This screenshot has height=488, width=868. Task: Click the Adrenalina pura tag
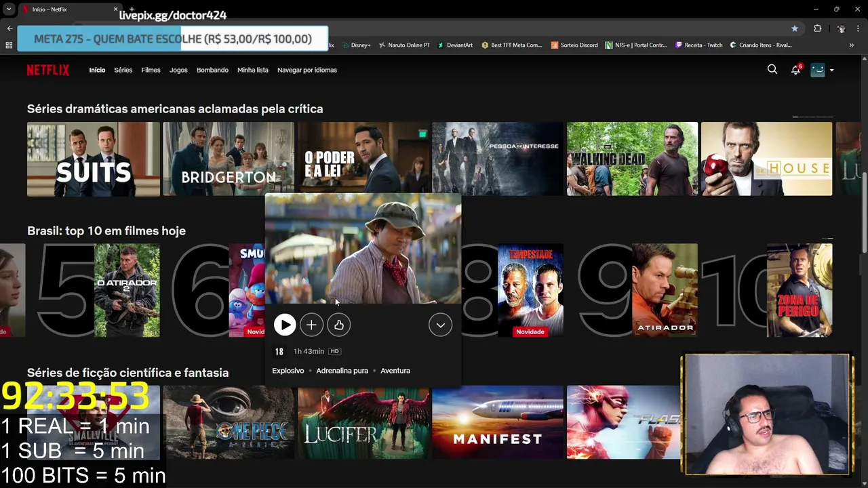coord(342,371)
